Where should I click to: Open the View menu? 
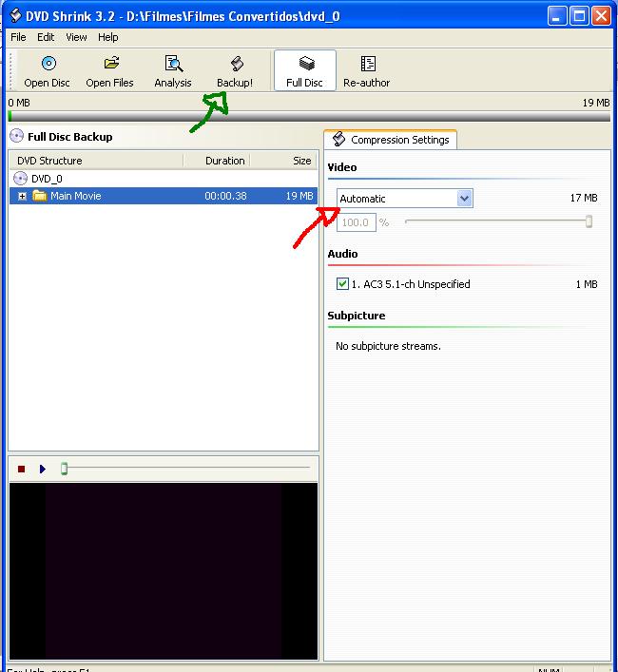(x=76, y=37)
